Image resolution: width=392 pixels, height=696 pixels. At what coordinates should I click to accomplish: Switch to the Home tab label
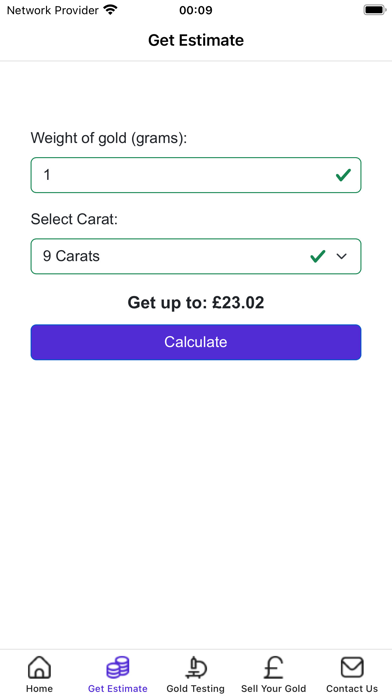[x=39, y=688]
